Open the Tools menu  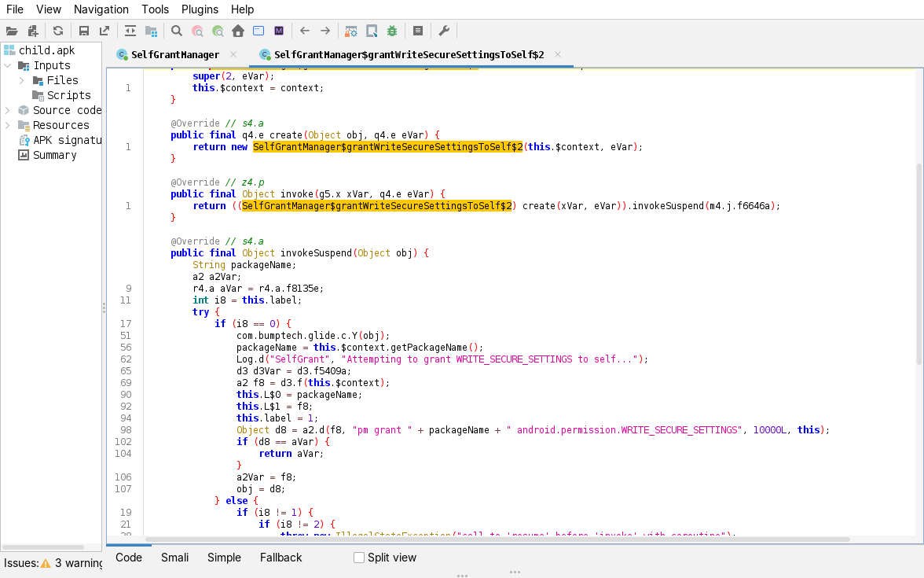click(155, 9)
